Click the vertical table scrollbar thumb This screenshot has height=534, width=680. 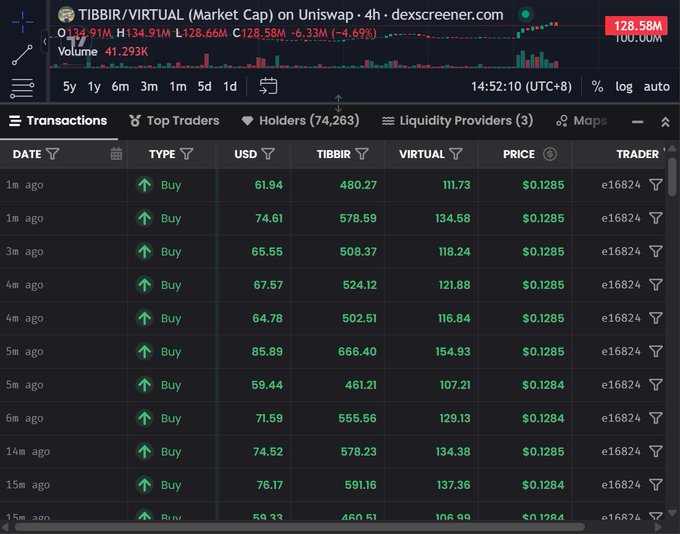[672, 177]
